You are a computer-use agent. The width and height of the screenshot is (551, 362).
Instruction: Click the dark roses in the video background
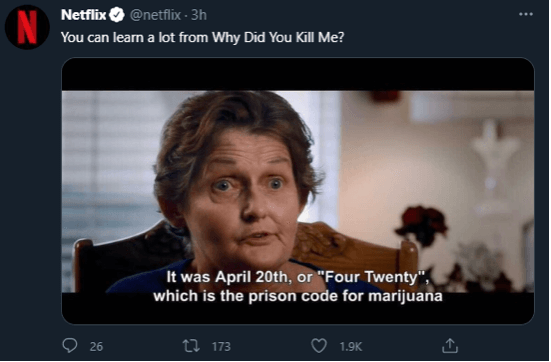[422, 225]
